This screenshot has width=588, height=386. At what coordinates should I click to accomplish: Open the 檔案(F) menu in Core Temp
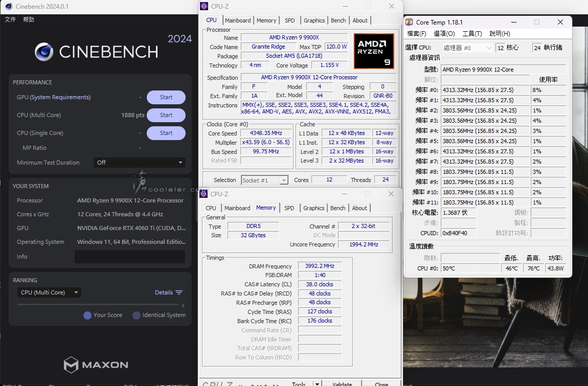(x=417, y=34)
